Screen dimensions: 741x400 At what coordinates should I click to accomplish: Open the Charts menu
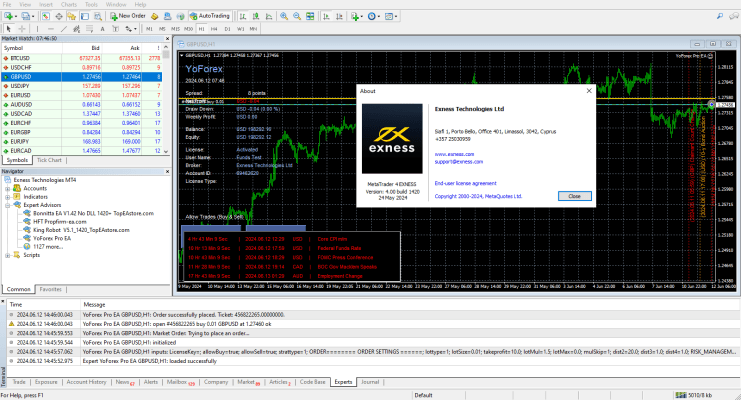click(69, 4)
